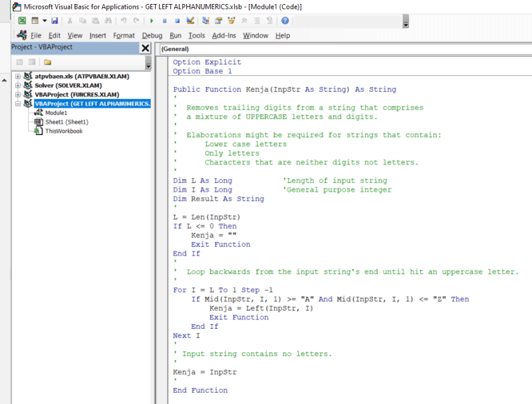This screenshot has width=532, height=404.
Task: Expand the atpvbaen.xls project node
Action: pos(18,77)
